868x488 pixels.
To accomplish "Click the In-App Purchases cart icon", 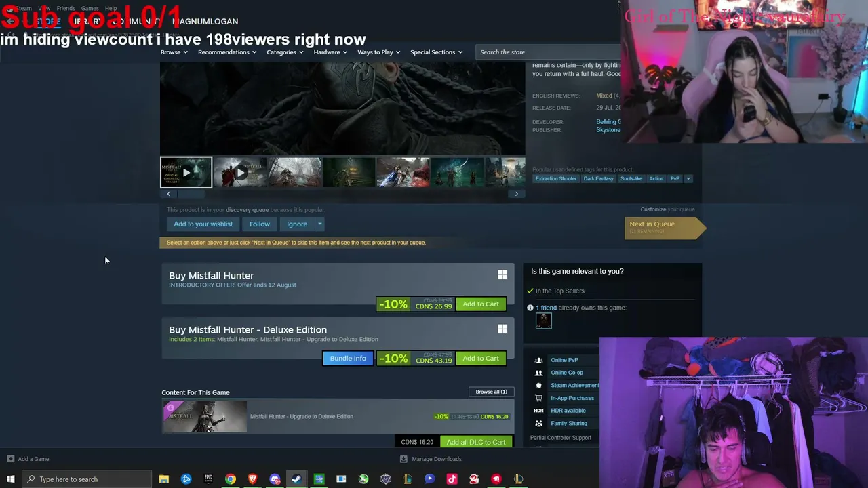I will [x=538, y=398].
